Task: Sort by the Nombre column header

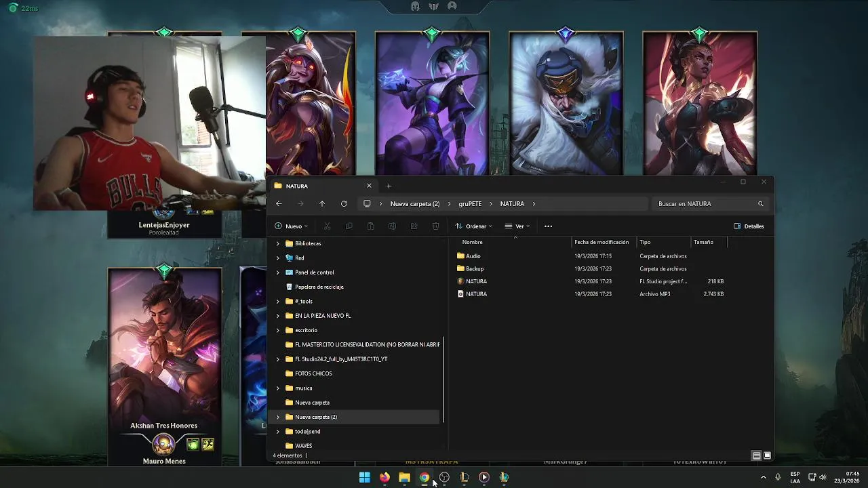Action: (473, 242)
